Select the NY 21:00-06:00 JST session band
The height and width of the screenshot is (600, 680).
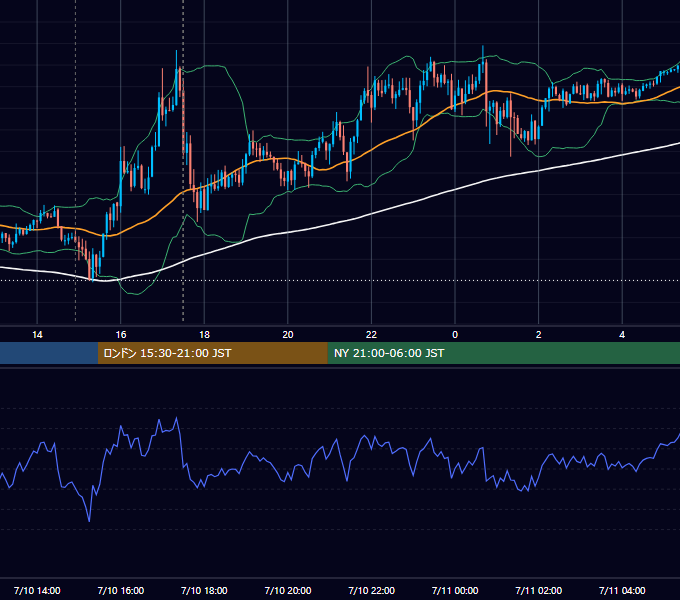[503, 353]
